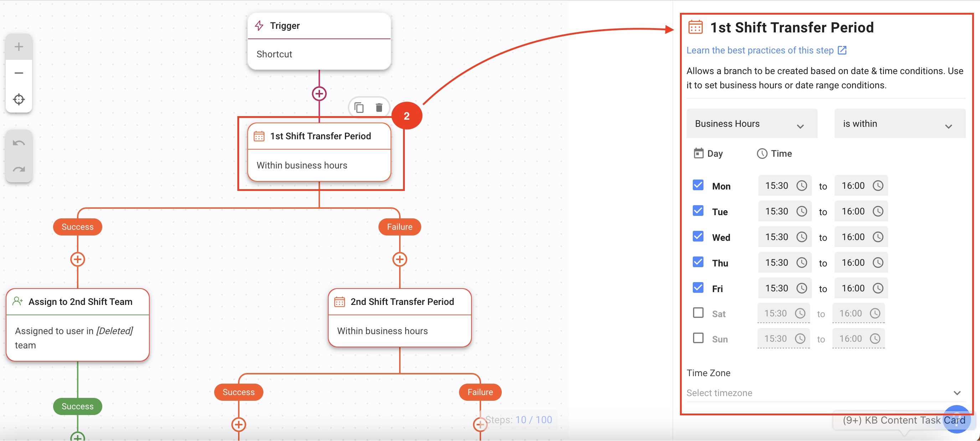Click the undo arrow button on canvas
Viewport: 980px width, 441px height.
18,142
